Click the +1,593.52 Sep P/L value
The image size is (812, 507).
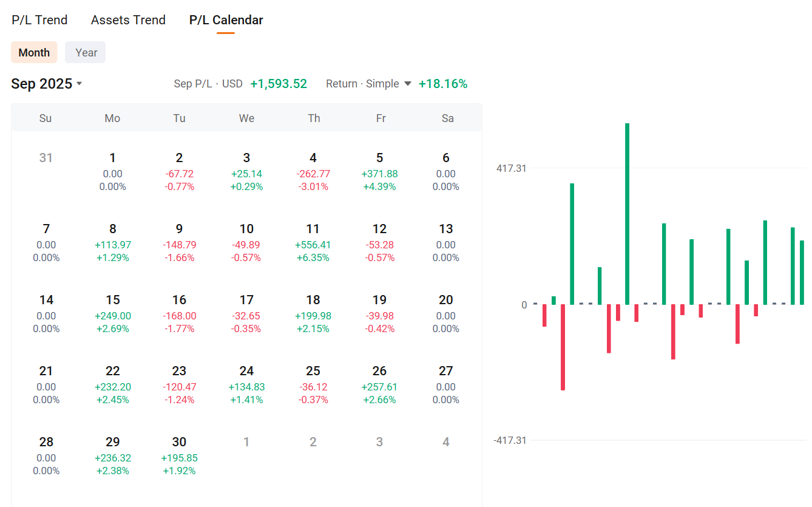[279, 84]
